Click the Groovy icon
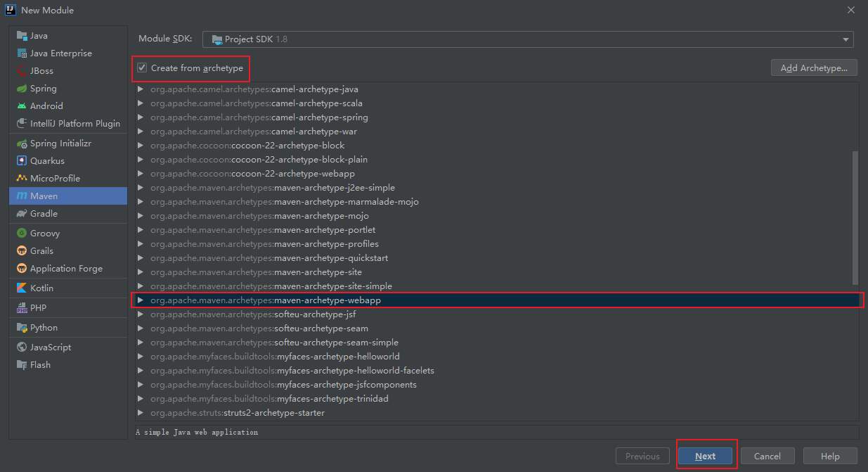Viewport: 868px width, 472px height. click(x=22, y=233)
